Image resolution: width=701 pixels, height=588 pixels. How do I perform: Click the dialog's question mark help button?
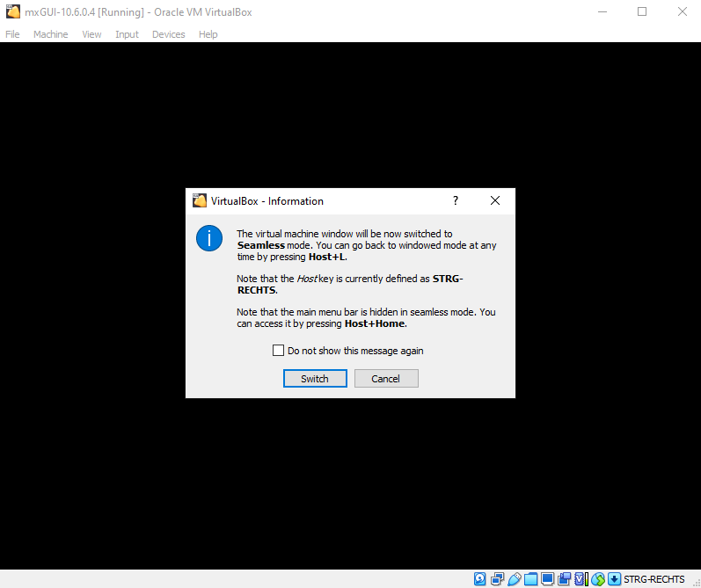[x=455, y=200]
